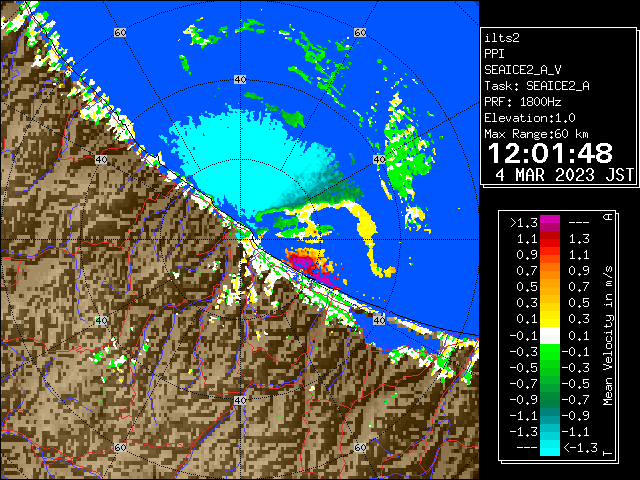This screenshot has height=480, width=640.
Task: Select the red legend color band
Action: [x=550, y=239]
